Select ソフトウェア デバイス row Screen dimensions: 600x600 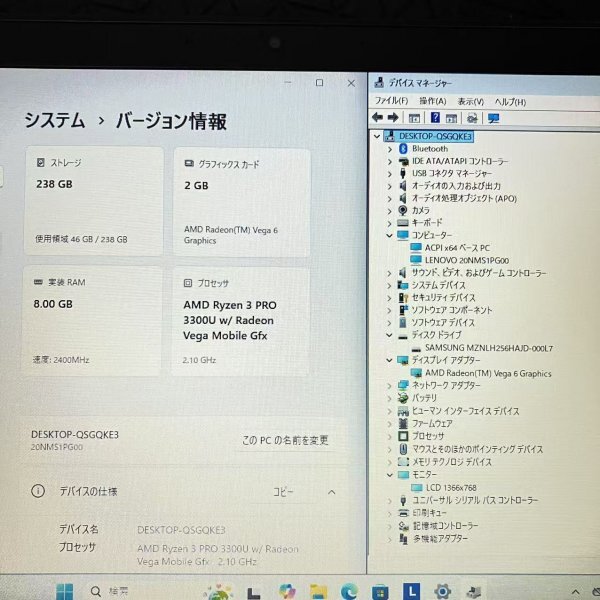tap(443, 323)
